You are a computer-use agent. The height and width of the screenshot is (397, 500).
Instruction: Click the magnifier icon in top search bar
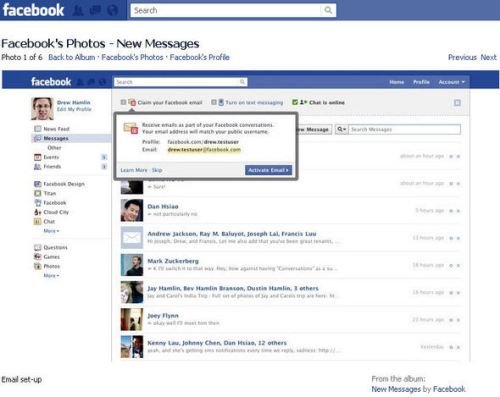point(328,10)
